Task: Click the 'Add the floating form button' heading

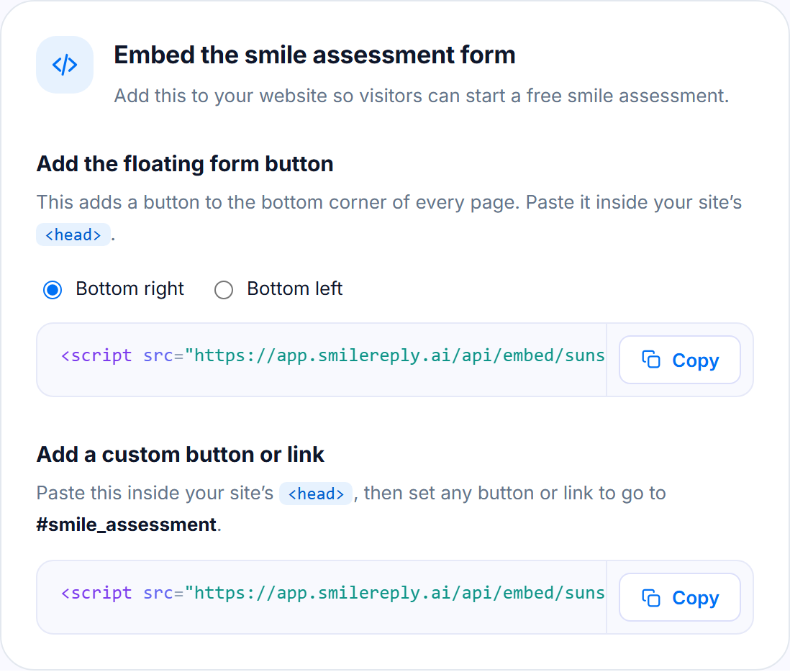Action: click(185, 164)
